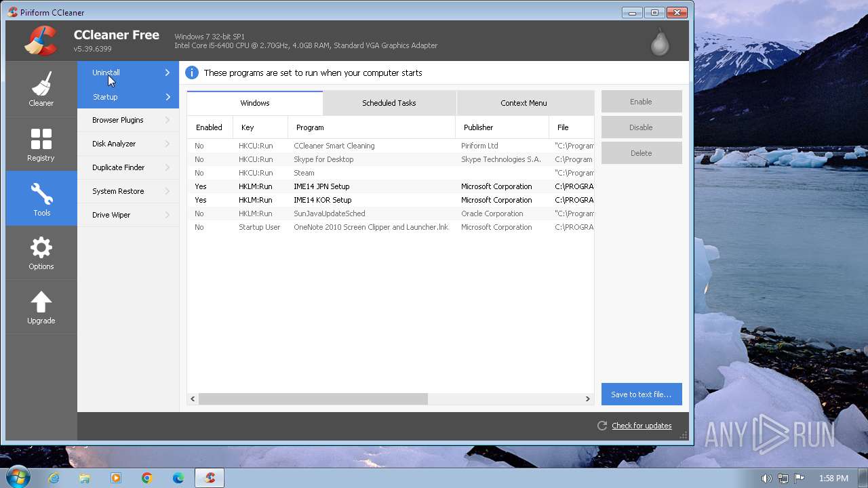
Task: Open the Cleaner section broom icon
Action: click(41, 84)
